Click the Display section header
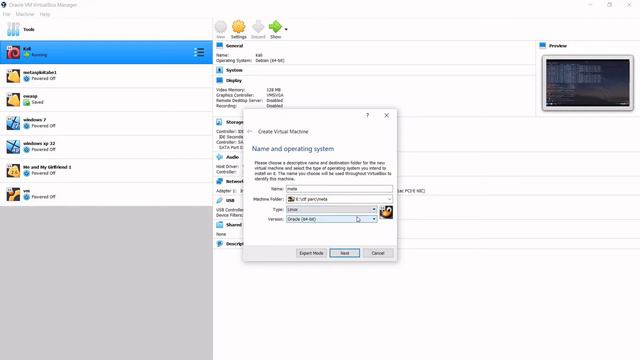640x360 pixels. point(233,80)
